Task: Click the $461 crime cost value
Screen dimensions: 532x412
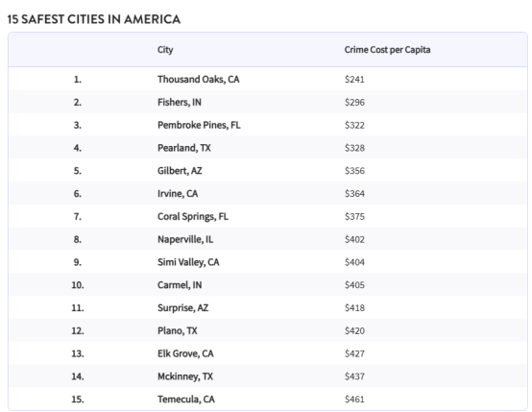Action: coord(354,400)
